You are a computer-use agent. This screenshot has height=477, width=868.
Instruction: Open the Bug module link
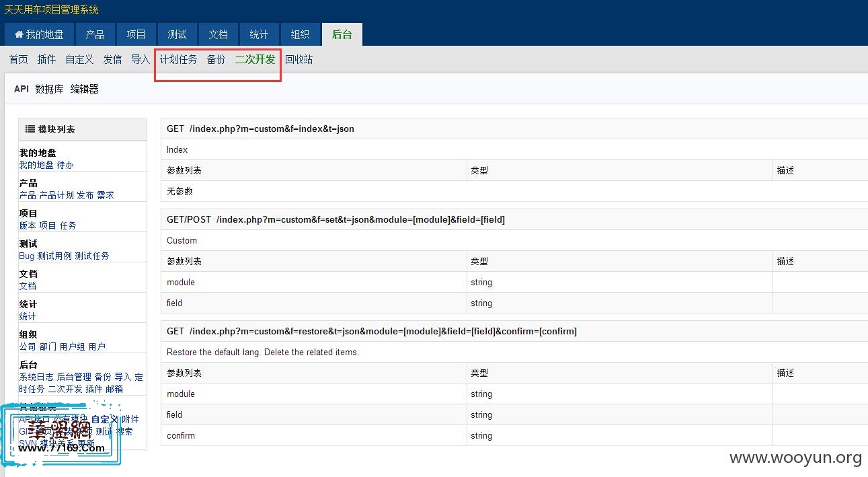26,256
